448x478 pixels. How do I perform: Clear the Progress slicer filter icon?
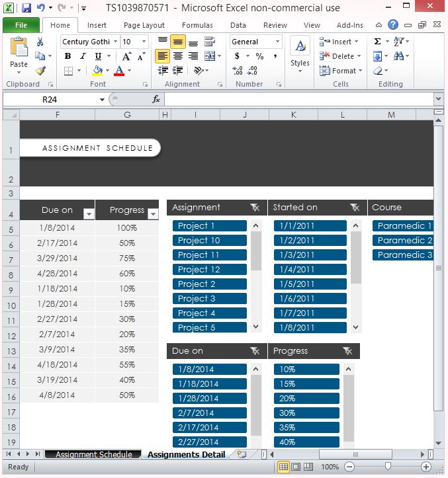click(348, 351)
